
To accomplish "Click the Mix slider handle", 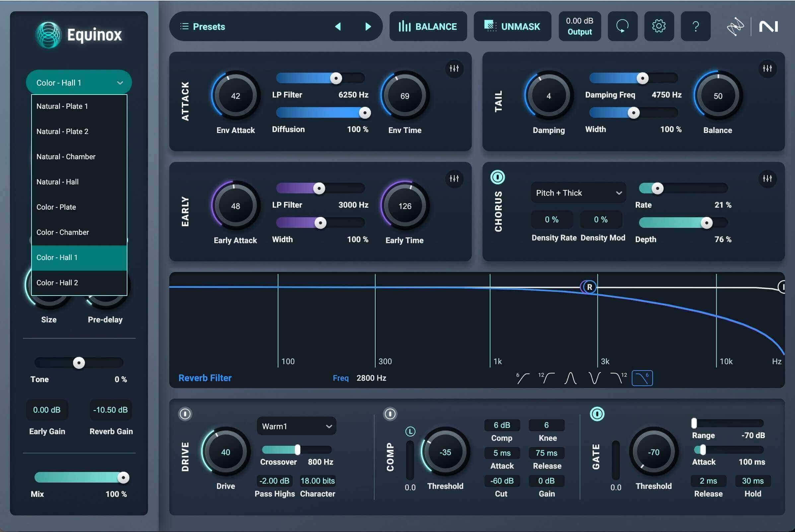I will pos(123,478).
